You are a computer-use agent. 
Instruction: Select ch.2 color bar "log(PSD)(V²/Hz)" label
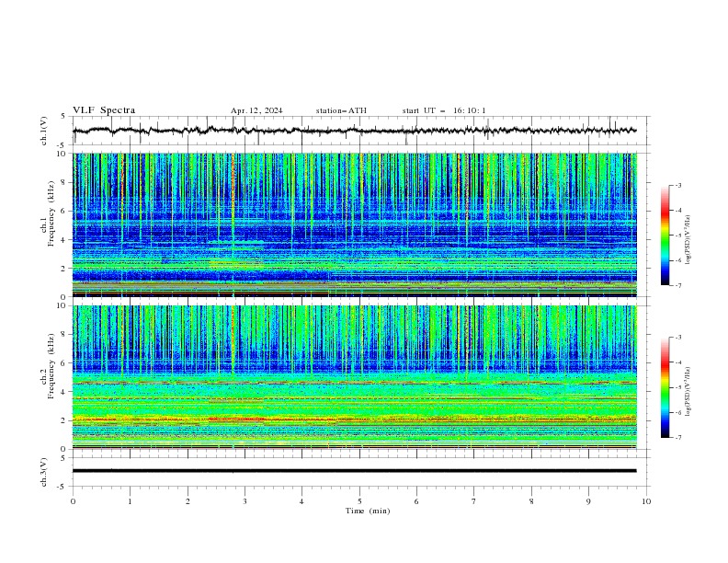click(x=688, y=391)
